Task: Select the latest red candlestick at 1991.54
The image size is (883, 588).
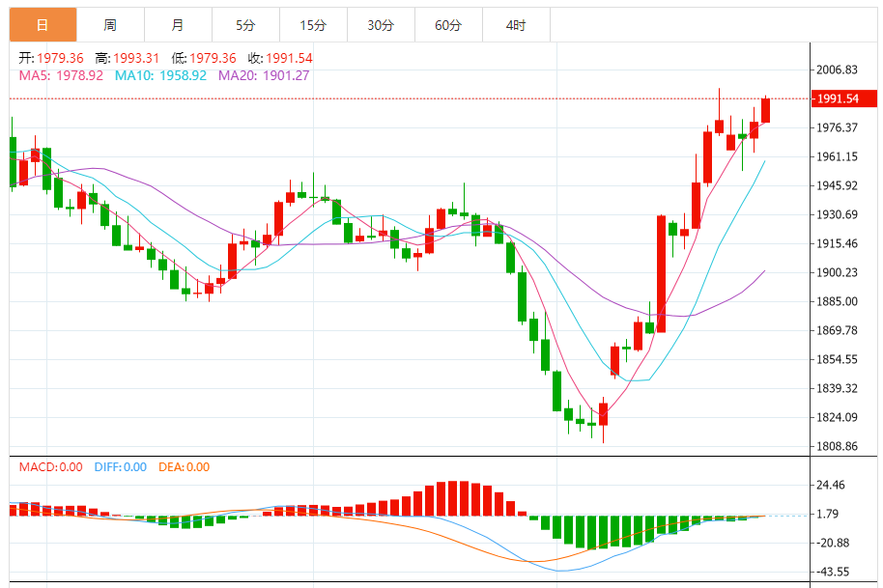Action: tap(765, 110)
